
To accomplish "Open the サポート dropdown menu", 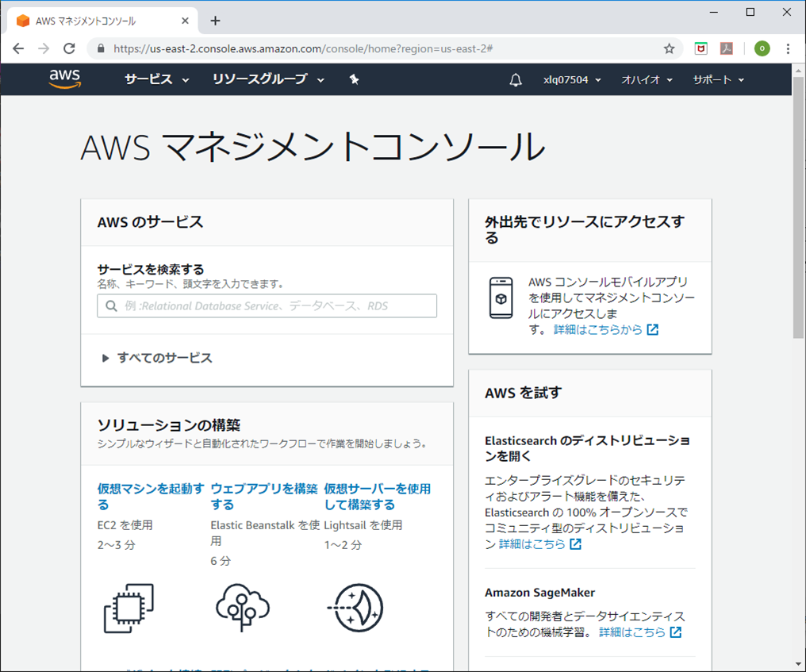I will (718, 79).
